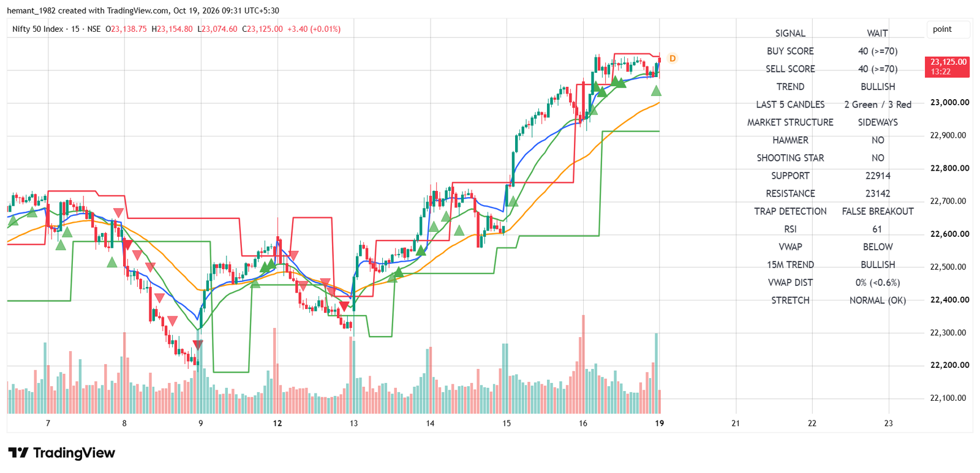Click the 23,000.00 price axis label
Image resolution: width=980 pixels, height=473 pixels.
(x=949, y=103)
